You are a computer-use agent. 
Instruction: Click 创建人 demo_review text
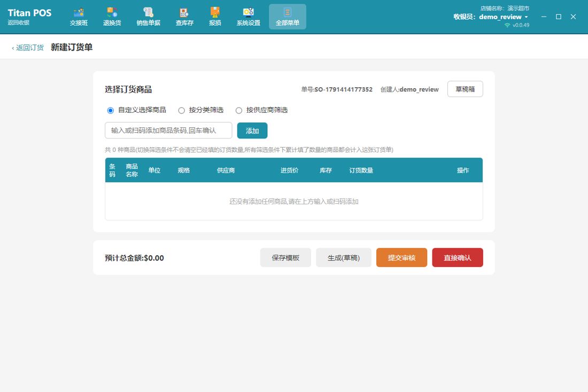409,89
